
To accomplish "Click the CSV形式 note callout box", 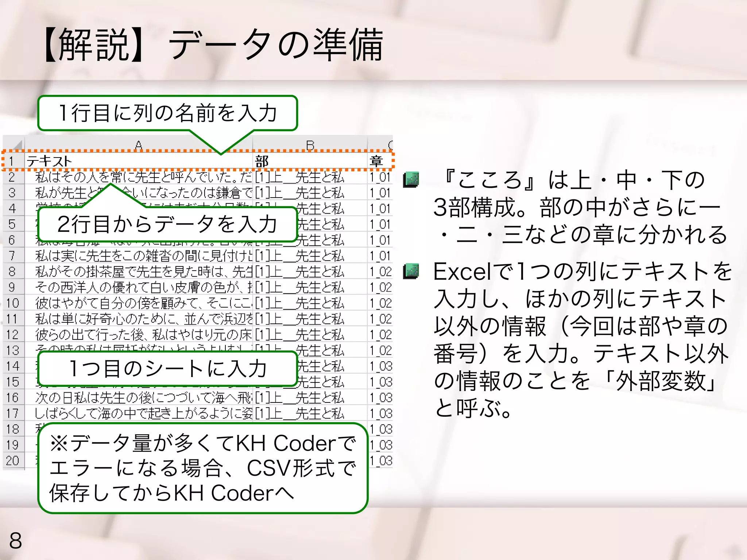I will coord(203,468).
